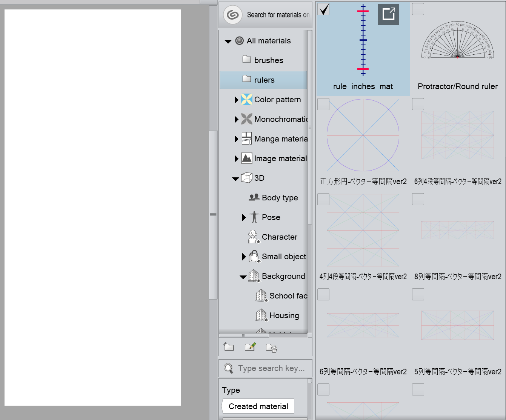Viewport: 506px width, 420px height.
Task: Collapse the 3D folder
Action: (x=235, y=179)
